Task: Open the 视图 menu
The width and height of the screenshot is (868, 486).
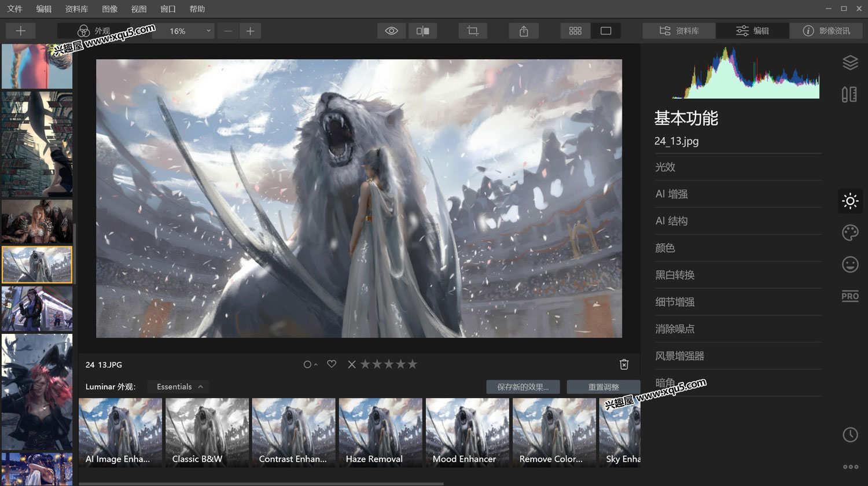Action: (x=139, y=9)
